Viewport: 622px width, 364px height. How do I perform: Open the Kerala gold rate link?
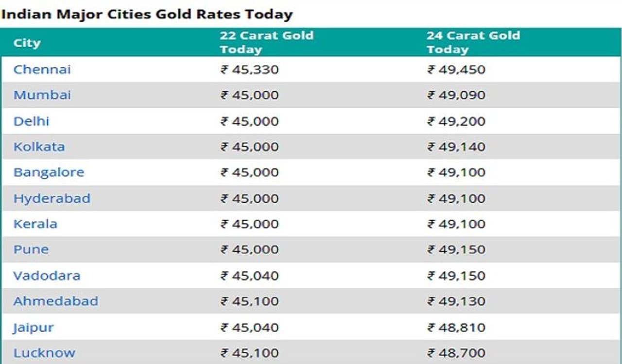35,224
